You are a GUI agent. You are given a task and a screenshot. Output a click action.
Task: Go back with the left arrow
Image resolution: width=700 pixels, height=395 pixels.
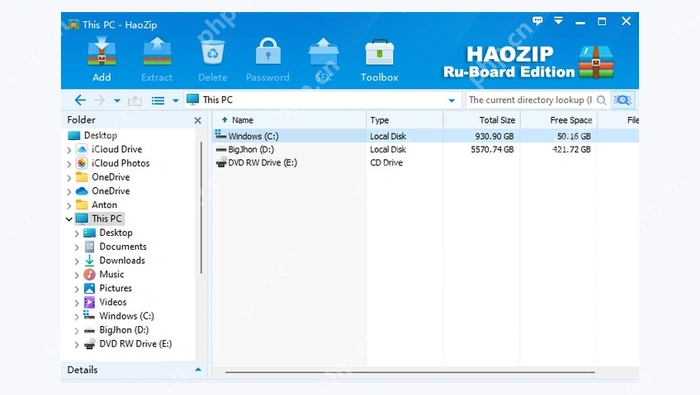pyautogui.click(x=80, y=100)
